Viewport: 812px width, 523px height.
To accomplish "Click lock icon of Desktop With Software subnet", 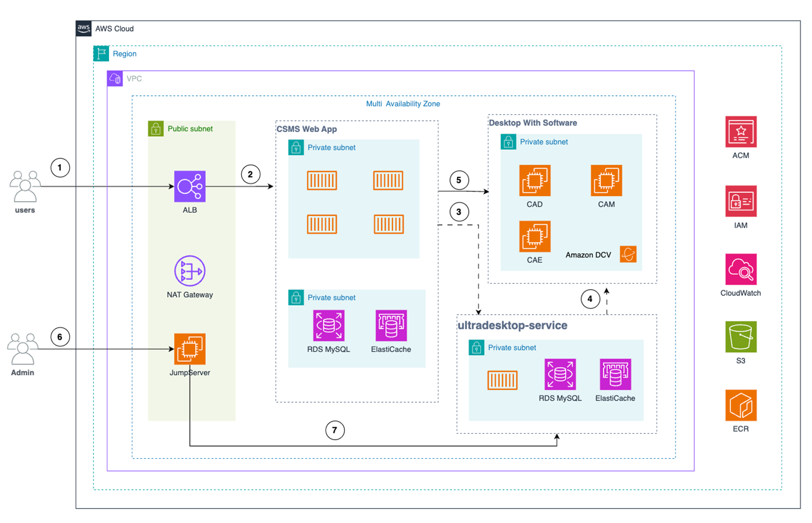I will tap(508, 142).
